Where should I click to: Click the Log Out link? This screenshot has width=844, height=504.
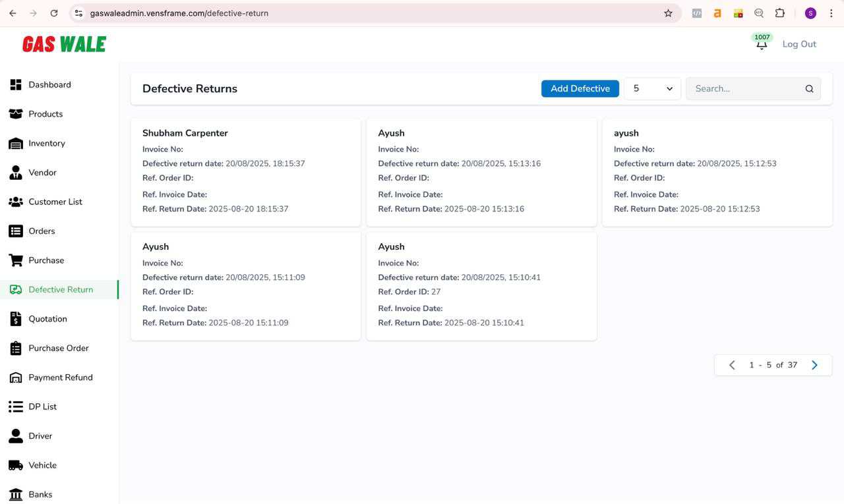point(799,44)
